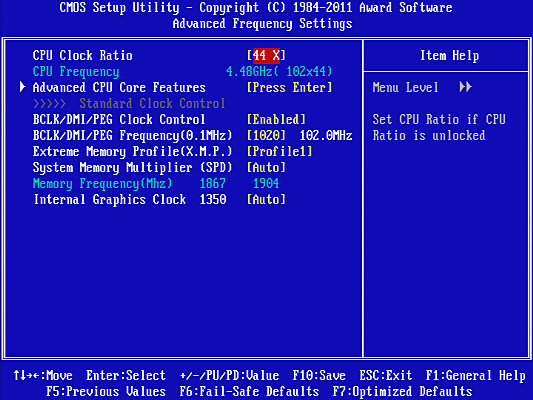Open the Extreme Memory Profile Profile1 option
Image resolution: width=533 pixels, height=400 pixels.
pos(279,151)
